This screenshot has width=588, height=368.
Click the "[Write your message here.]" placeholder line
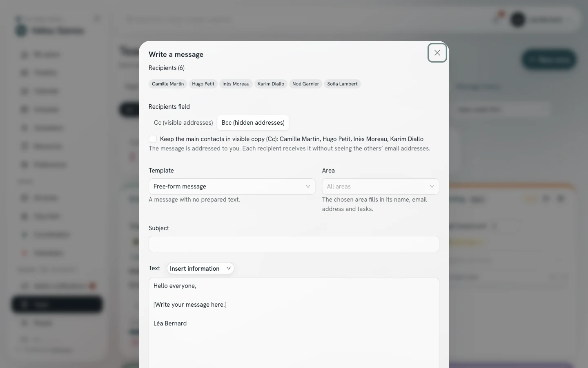coord(190,305)
